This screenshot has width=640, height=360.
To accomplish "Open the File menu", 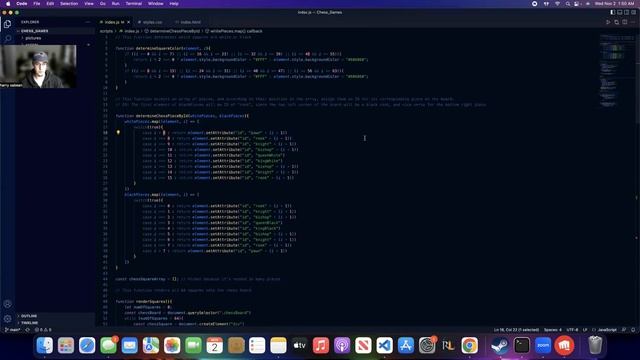I will coord(37,4).
